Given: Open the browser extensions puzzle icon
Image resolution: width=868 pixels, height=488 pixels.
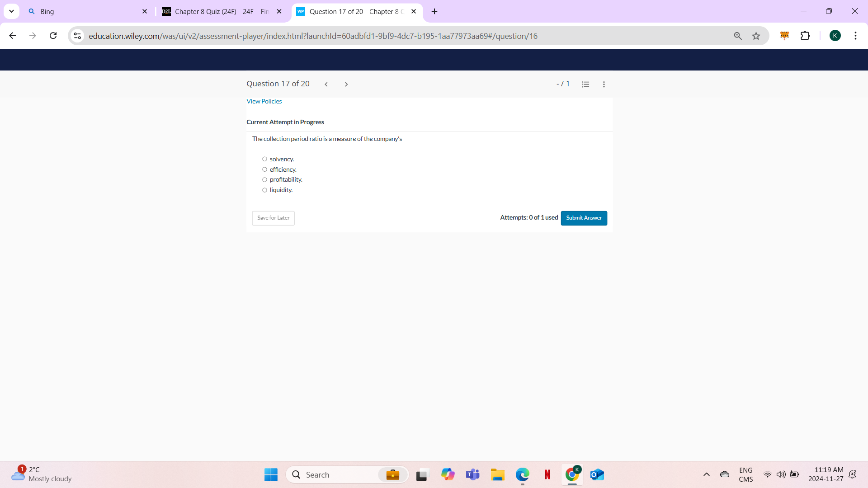Looking at the screenshot, I should (806, 36).
